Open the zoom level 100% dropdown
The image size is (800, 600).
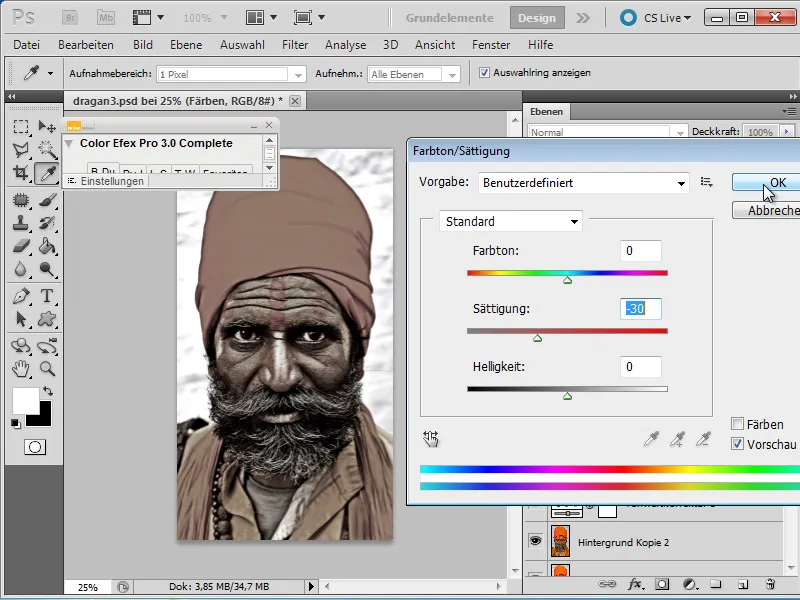coord(223,17)
